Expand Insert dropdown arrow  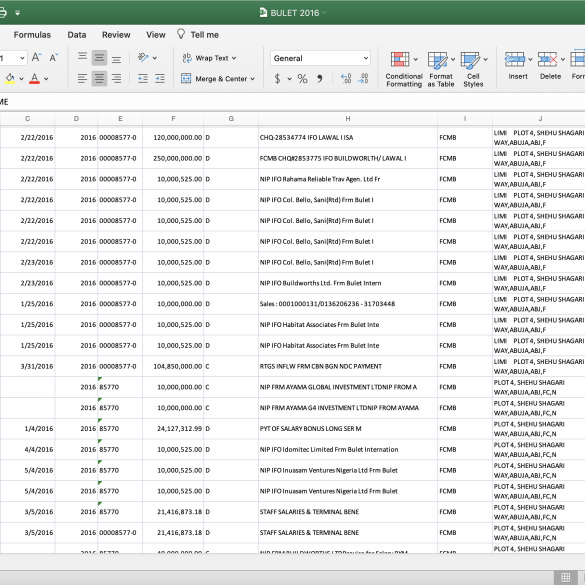pyautogui.click(x=530, y=59)
